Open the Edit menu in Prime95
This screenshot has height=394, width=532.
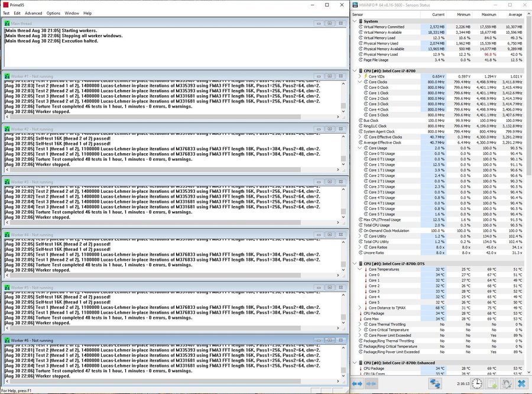[17, 13]
